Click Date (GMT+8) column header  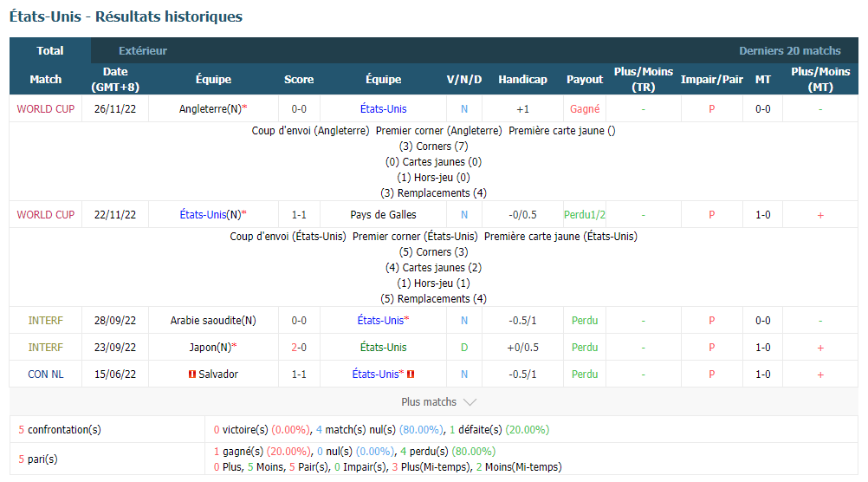pos(115,79)
